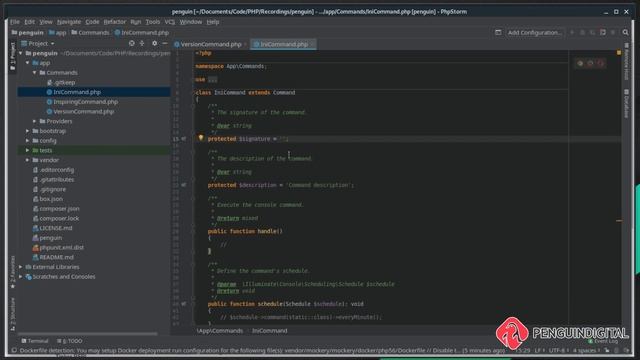This screenshot has height=360, width=640.
Task: Open the Event Log
Action: coord(604,341)
